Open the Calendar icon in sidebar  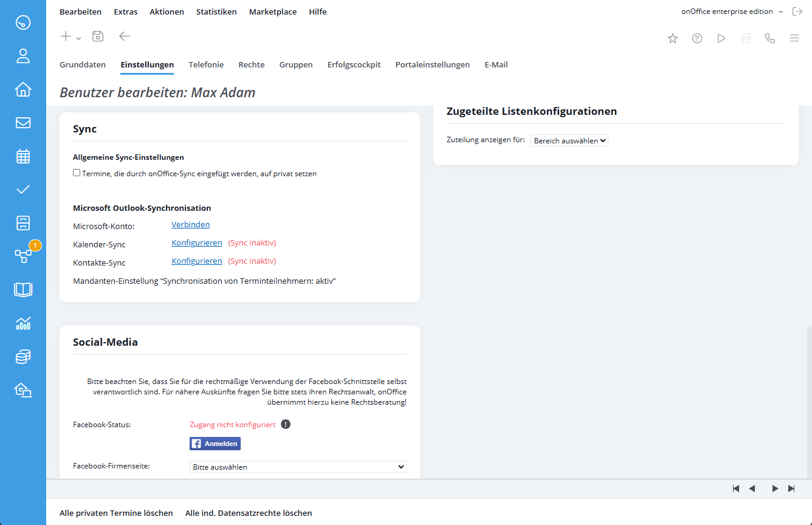23,156
